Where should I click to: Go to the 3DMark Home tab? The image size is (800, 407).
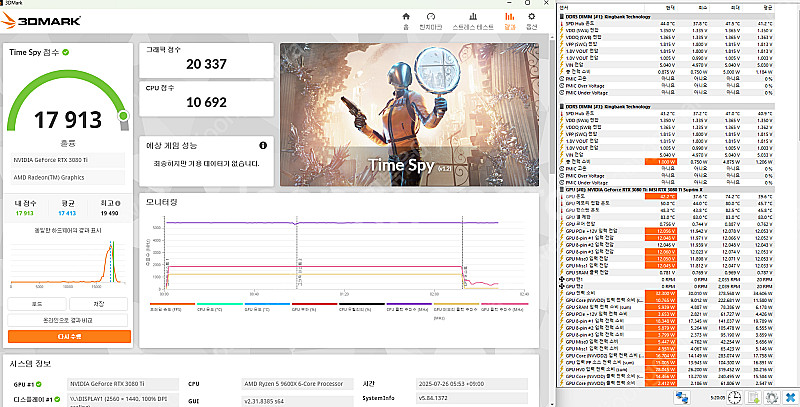(406, 21)
